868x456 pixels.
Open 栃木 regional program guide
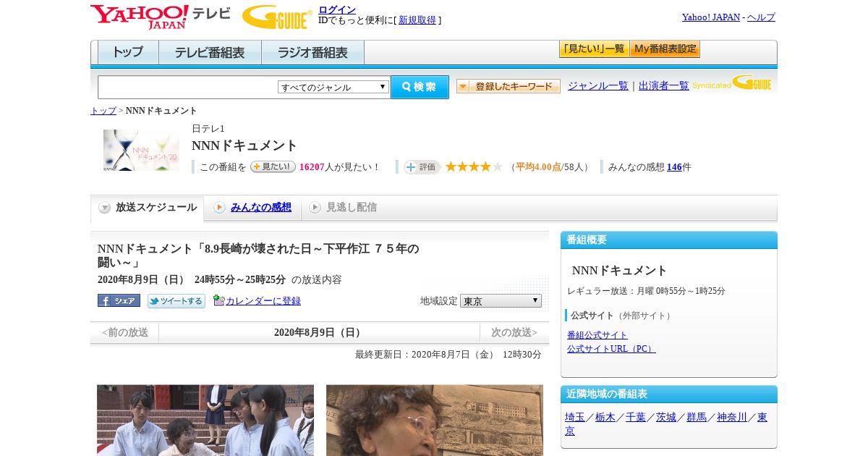pos(605,417)
